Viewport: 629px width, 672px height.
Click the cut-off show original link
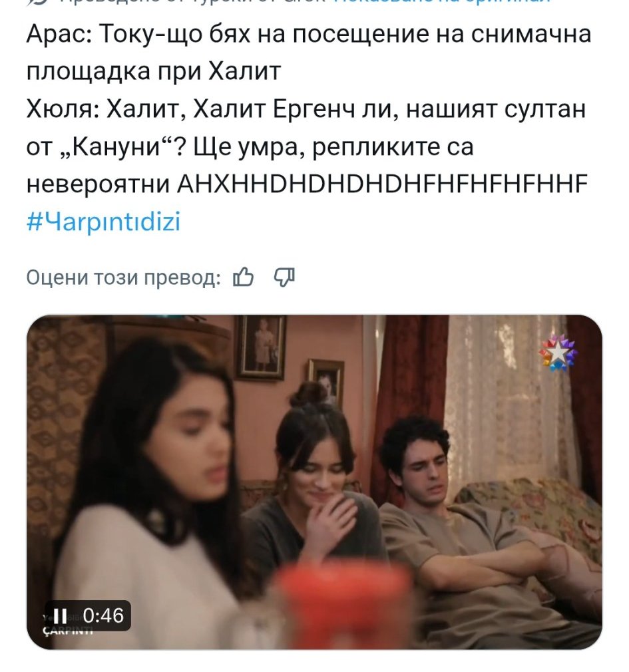click(441, 2)
